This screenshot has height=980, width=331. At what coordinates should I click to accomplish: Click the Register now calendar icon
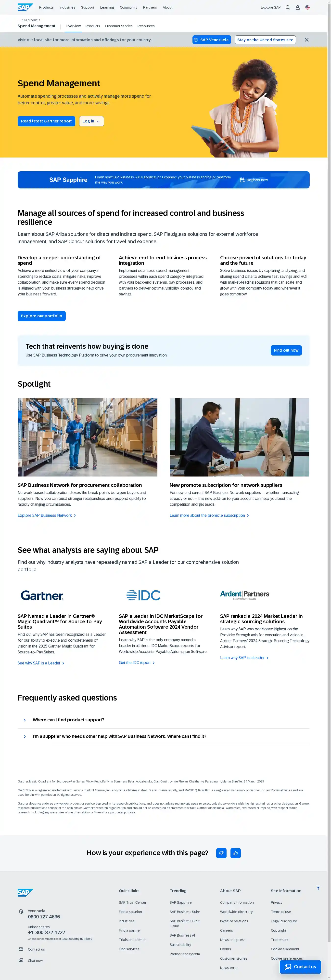[x=242, y=180]
